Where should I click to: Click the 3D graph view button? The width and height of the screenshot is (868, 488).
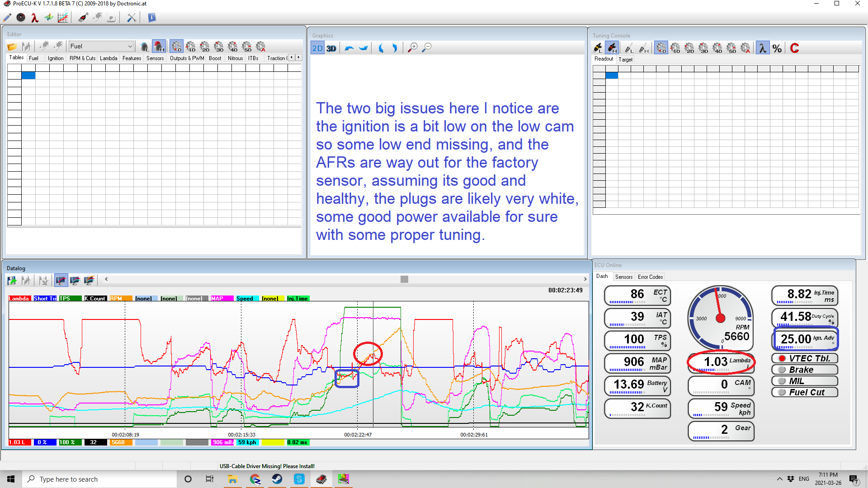tap(331, 48)
